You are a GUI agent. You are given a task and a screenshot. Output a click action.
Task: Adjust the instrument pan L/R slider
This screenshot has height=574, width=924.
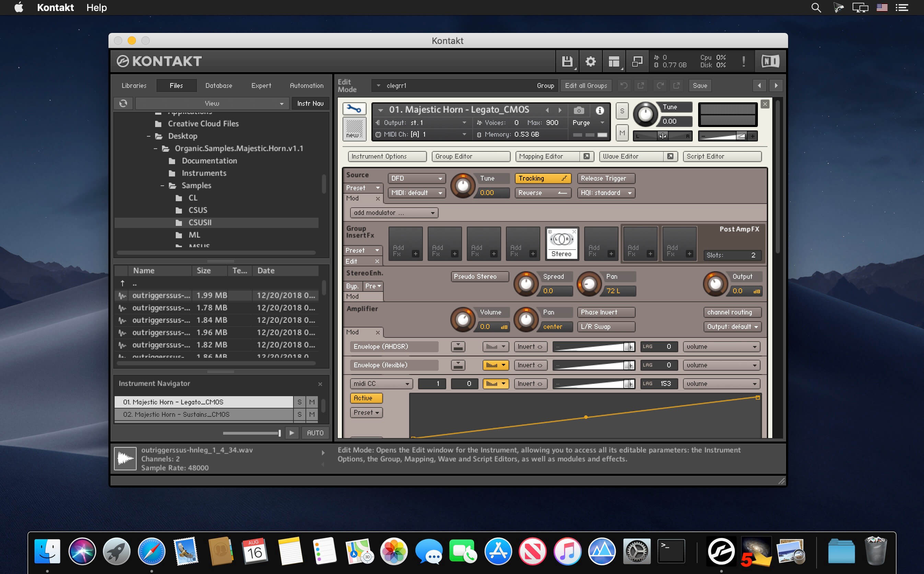coord(662,136)
